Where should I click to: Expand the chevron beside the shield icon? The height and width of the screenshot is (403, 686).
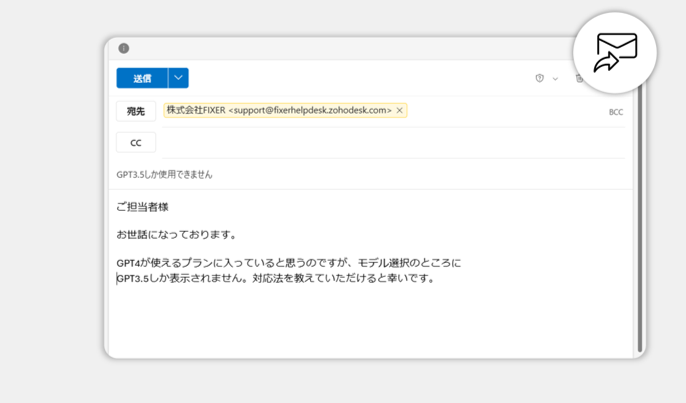555,78
